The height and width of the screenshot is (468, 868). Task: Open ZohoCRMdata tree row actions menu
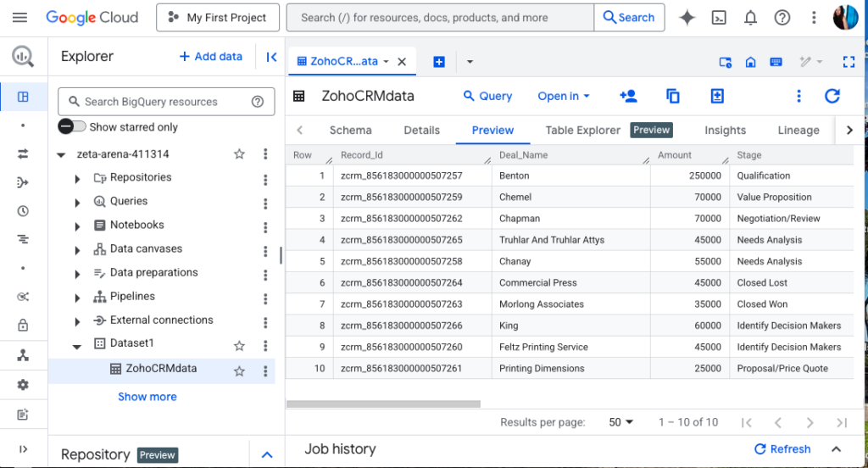pyautogui.click(x=265, y=371)
